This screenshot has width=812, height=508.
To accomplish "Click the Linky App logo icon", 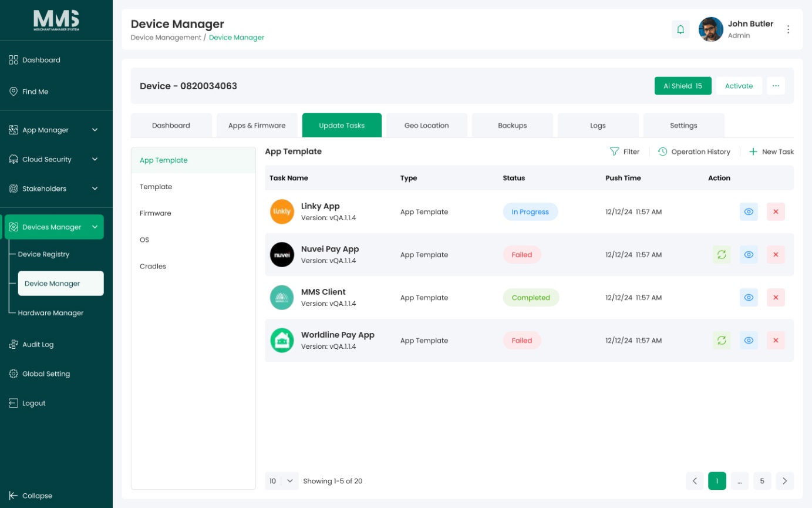I will [x=282, y=212].
